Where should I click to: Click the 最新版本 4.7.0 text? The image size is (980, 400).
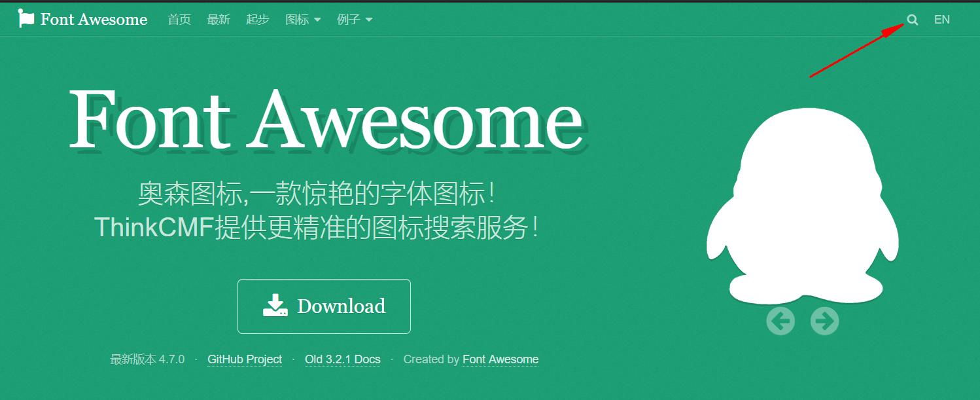click(x=148, y=359)
